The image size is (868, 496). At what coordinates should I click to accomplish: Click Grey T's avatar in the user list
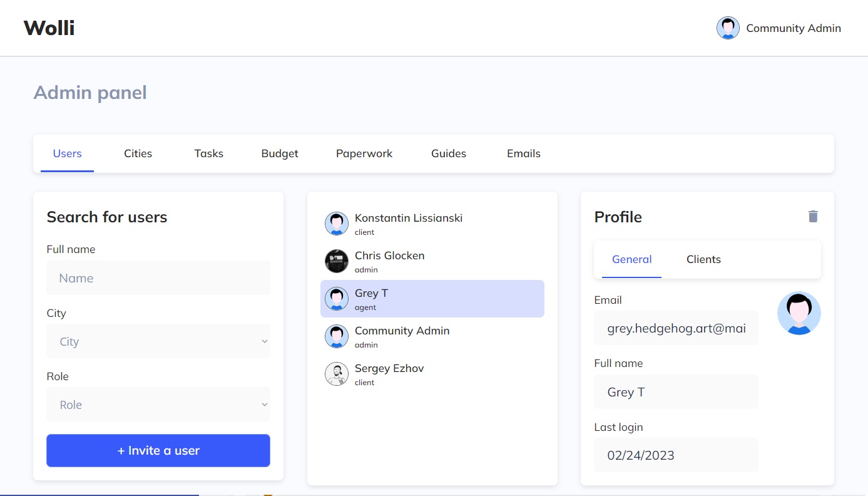[337, 299]
